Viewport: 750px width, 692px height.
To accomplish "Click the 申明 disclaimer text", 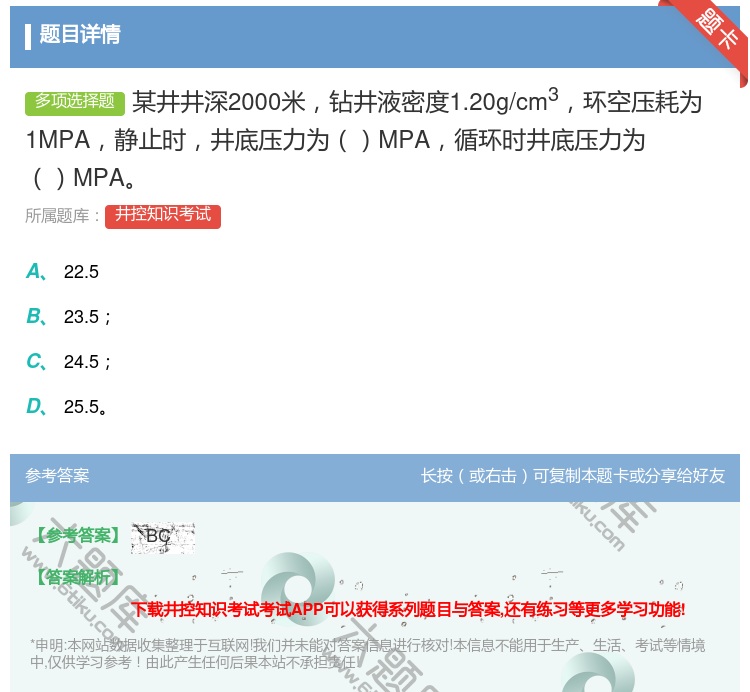I will coord(367,653).
